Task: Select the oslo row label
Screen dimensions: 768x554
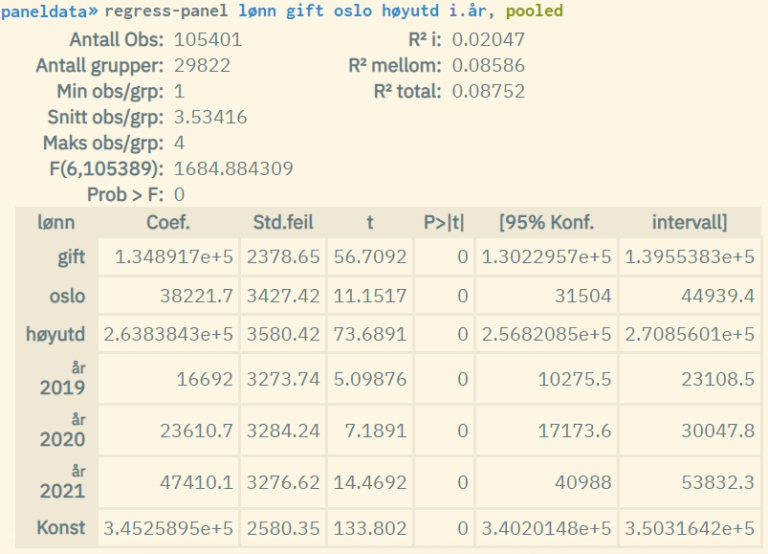Action: pos(67,296)
